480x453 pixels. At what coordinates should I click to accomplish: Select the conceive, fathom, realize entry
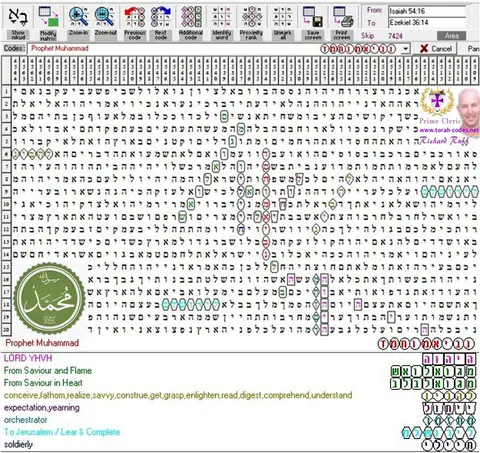click(178, 395)
